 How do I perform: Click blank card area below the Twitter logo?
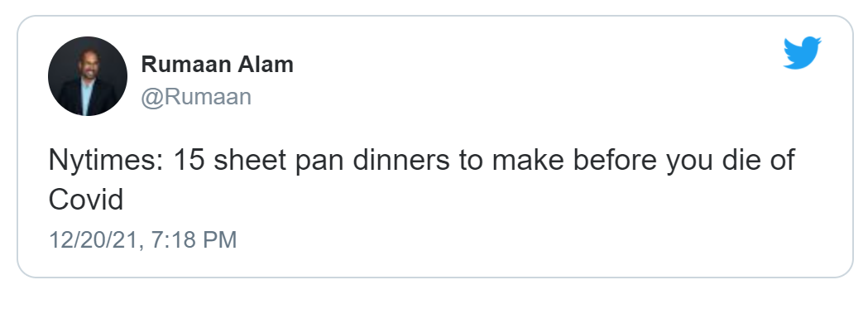802,111
